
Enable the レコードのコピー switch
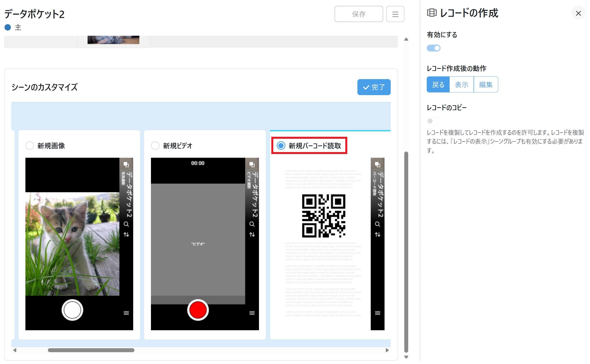click(x=433, y=121)
